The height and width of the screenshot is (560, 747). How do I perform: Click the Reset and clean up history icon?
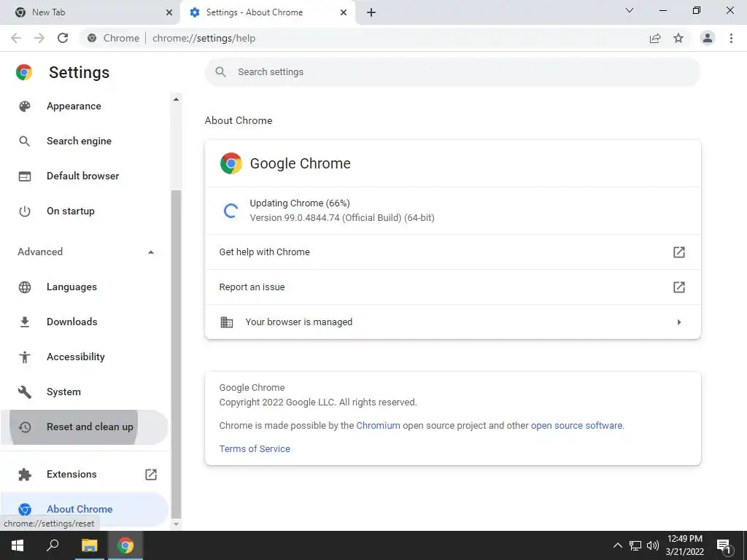tap(24, 427)
